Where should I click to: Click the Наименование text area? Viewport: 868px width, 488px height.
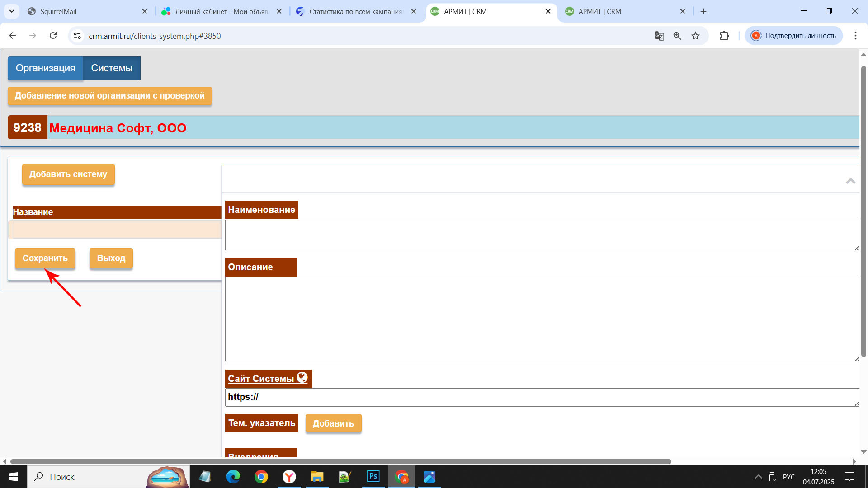(x=542, y=235)
